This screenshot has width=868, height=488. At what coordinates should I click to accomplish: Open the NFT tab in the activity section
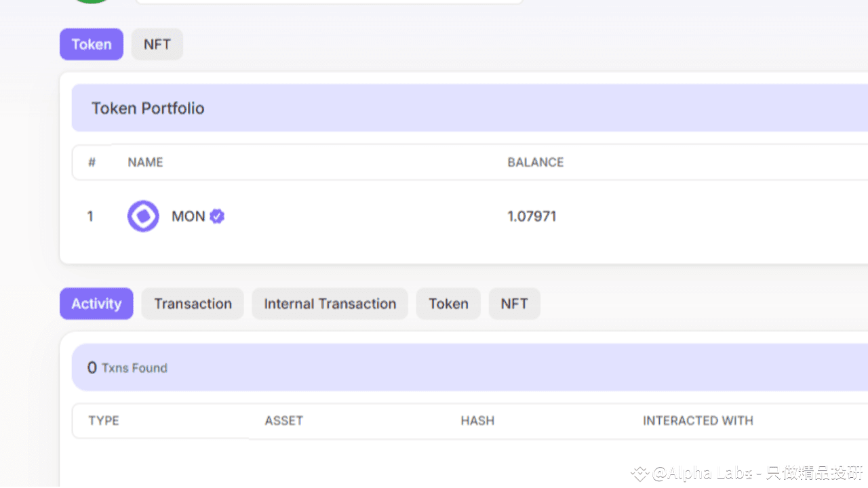pyautogui.click(x=514, y=304)
